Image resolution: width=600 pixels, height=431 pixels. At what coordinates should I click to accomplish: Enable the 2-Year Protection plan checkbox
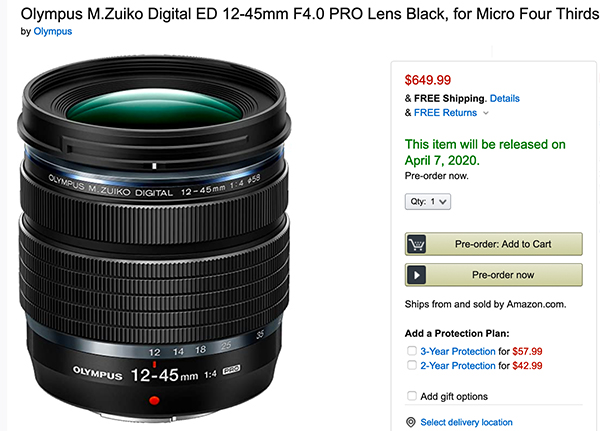[x=412, y=367]
